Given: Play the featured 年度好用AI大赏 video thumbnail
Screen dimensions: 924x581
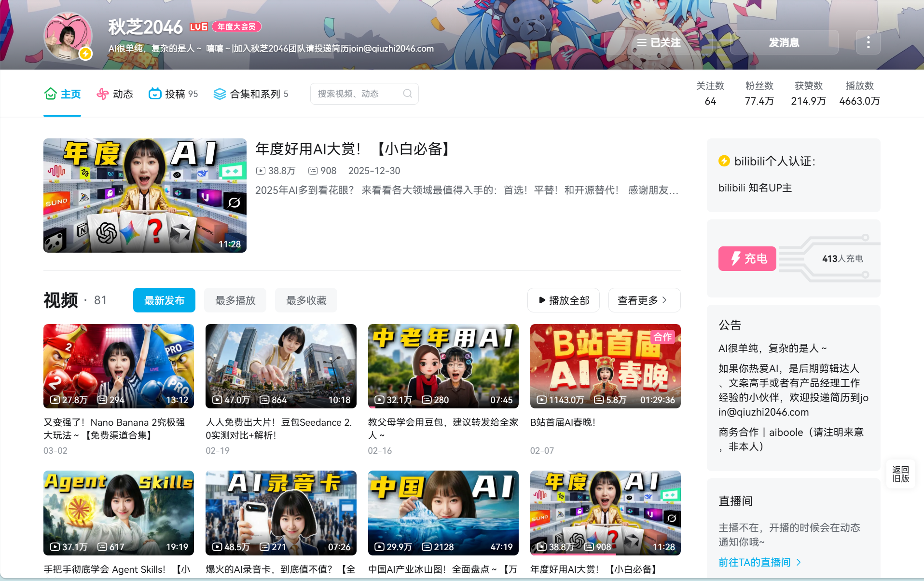Looking at the screenshot, I should coord(145,195).
